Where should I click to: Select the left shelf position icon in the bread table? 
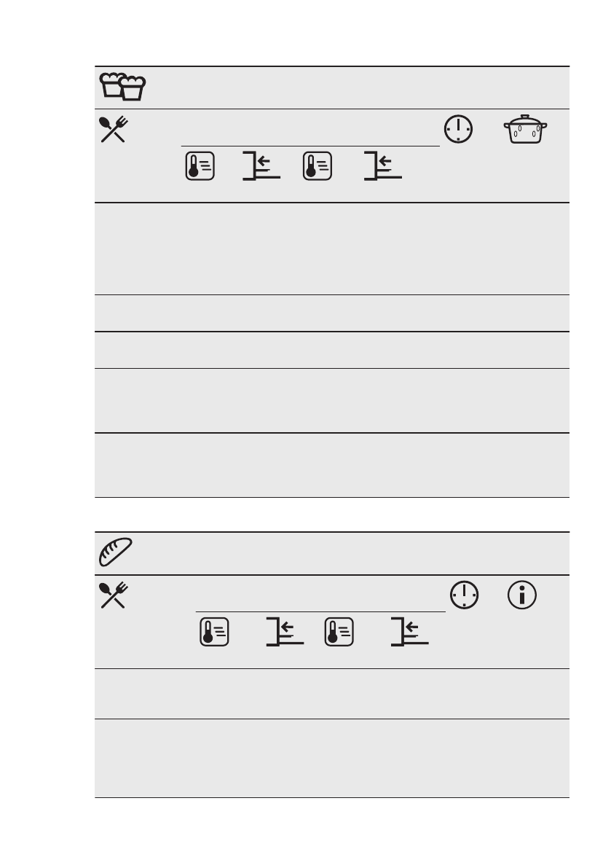coord(285,632)
